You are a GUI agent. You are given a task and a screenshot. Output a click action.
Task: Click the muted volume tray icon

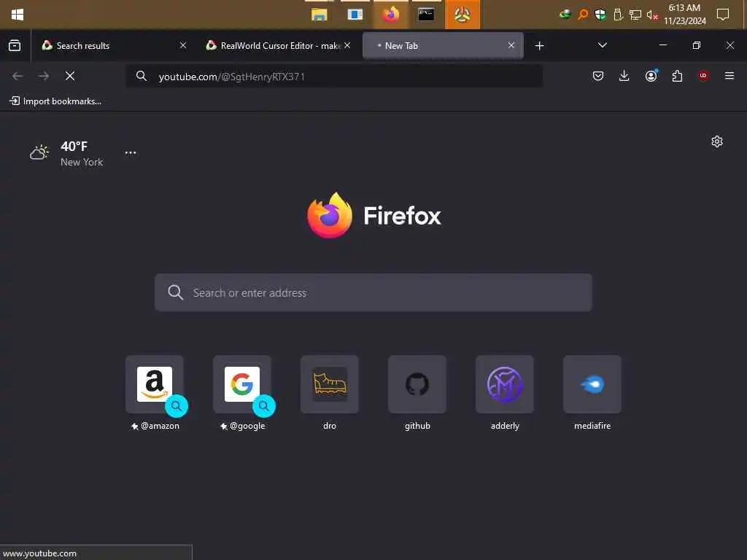(x=652, y=15)
